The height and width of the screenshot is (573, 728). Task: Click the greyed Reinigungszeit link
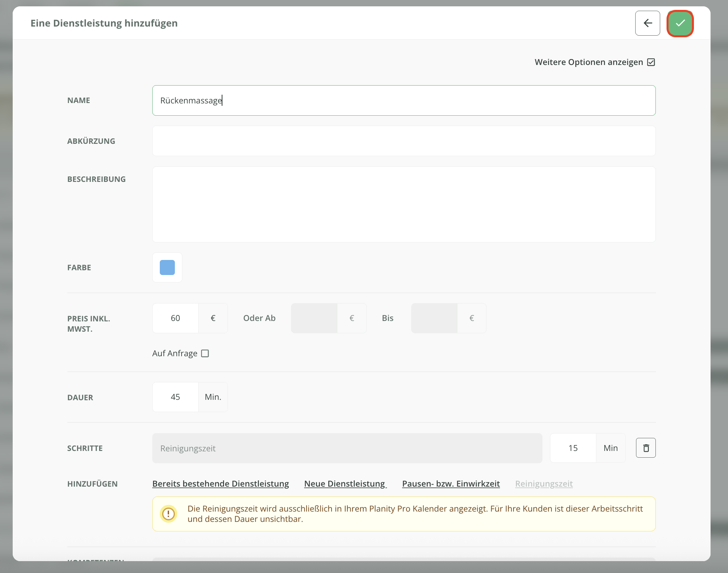544,484
